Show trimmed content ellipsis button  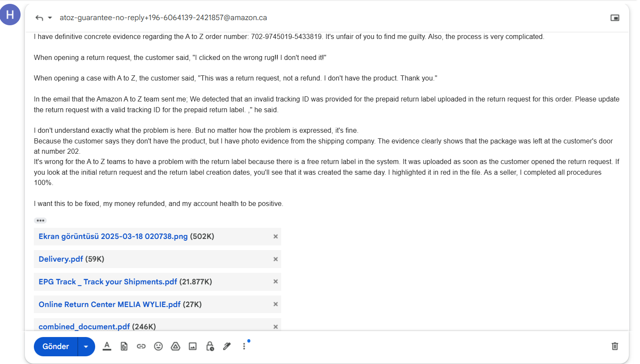pyautogui.click(x=40, y=221)
